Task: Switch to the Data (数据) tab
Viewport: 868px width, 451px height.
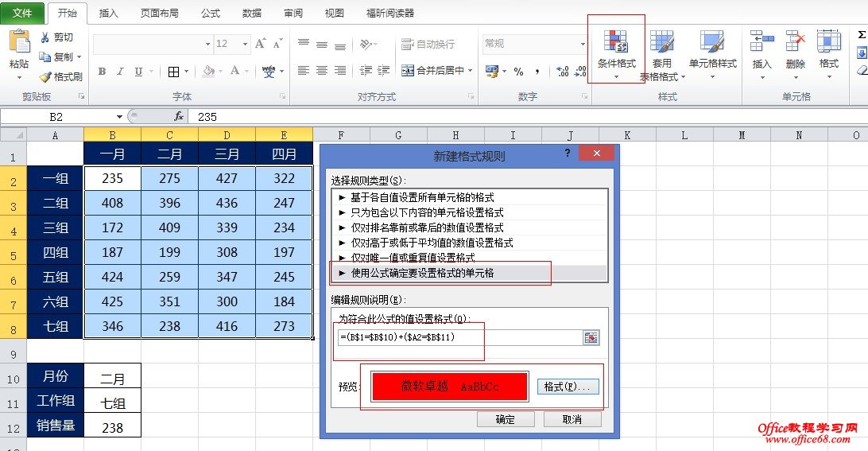Action: pyautogui.click(x=252, y=13)
